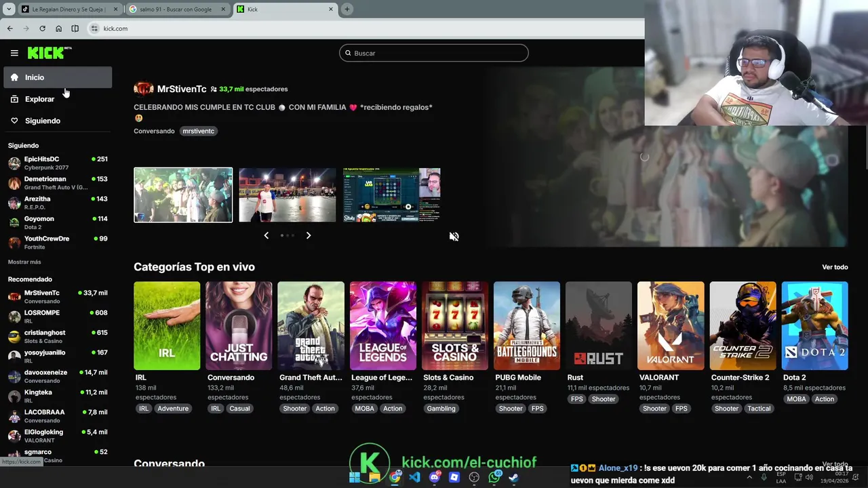868x488 pixels.
Task: Open the Grand Theft Auto V category card
Action: tap(311, 326)
